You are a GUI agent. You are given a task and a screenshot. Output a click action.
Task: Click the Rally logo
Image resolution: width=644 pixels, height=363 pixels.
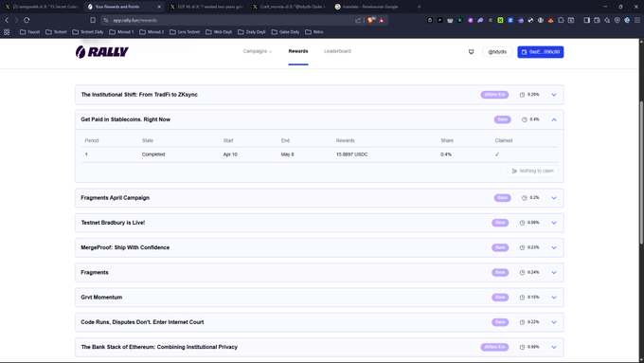[x=102, y=52]
